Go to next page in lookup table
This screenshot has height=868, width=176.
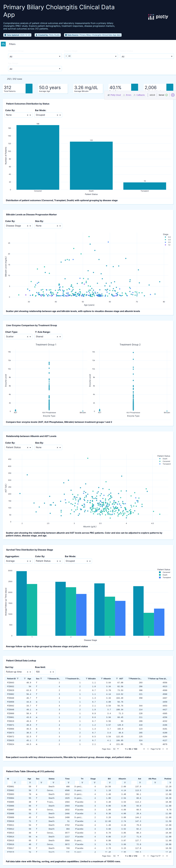[163, 749]
